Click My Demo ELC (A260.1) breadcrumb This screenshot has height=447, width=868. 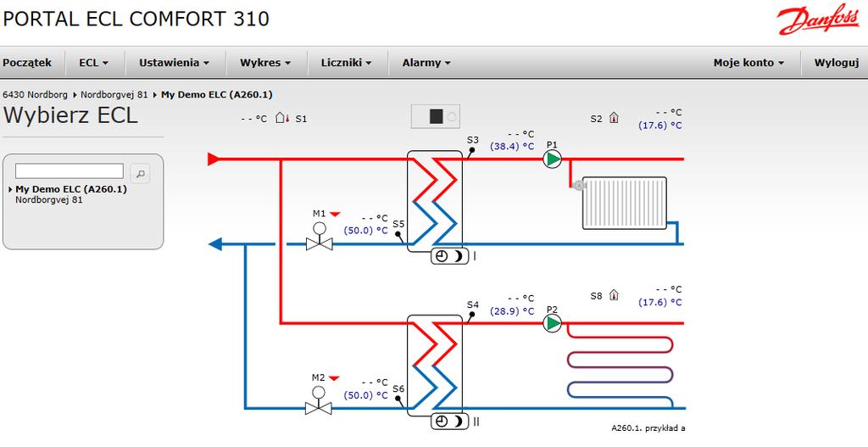pyautogui.click(x=216, y=95)
